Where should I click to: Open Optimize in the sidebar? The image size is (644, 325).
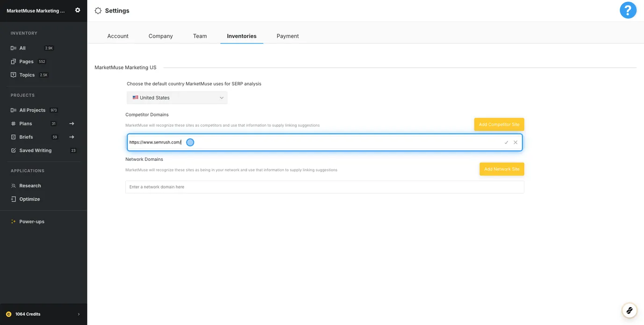coord(29,199)
